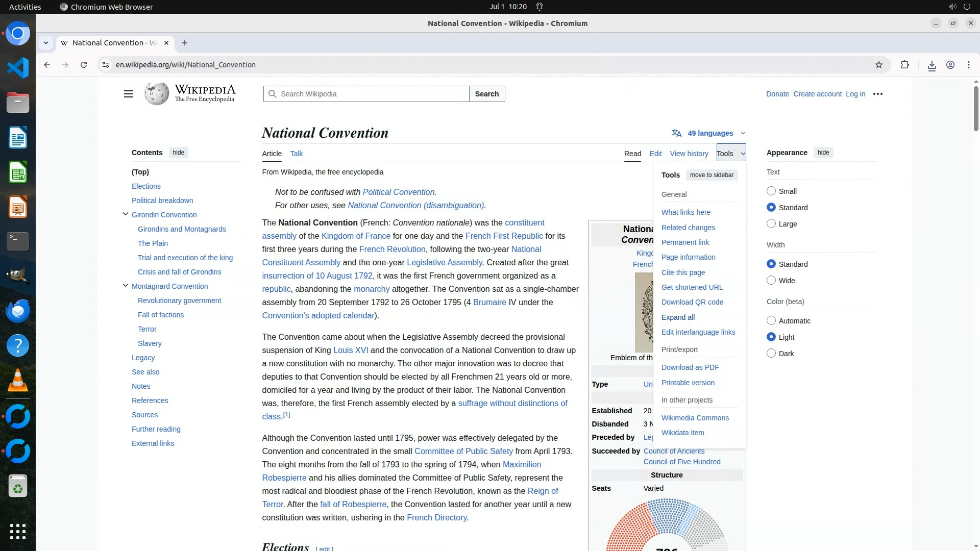
Task: Bookmark this page with the star icon
Action: [878, 65]
